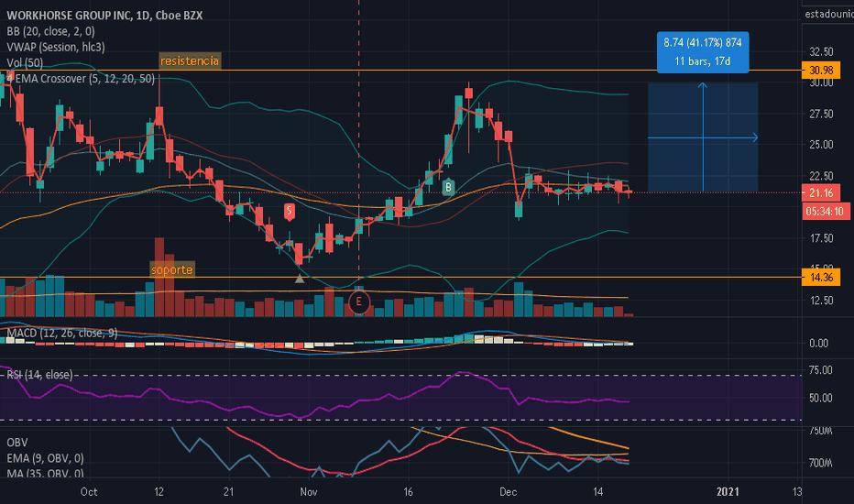Image resolution: width=854 pixels, height=504 pixels.
Task: Click the gray triangle marker near soporte line
Action: [x=300, y=279]
